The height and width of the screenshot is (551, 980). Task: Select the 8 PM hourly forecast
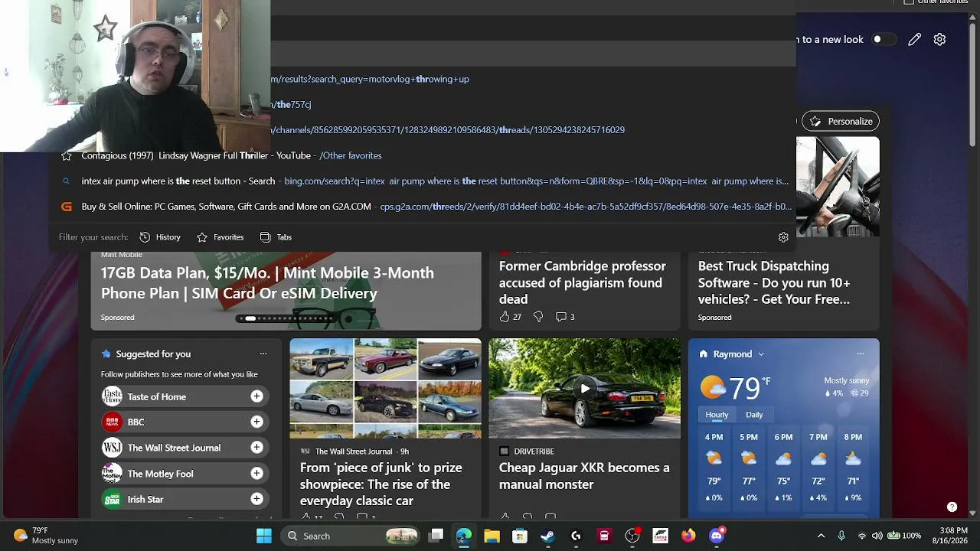(853, 467)
